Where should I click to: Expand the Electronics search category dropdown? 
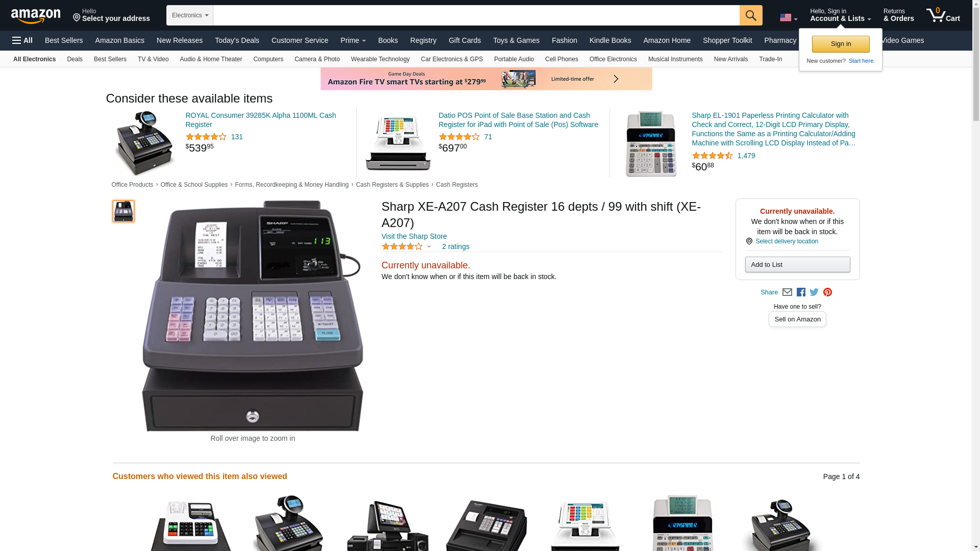(190, 15)
